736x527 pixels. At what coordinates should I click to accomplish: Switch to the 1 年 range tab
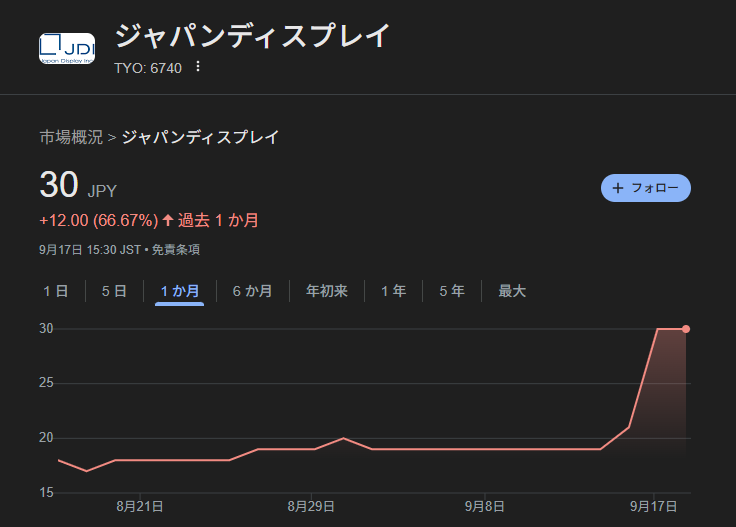tap(393, 291)
